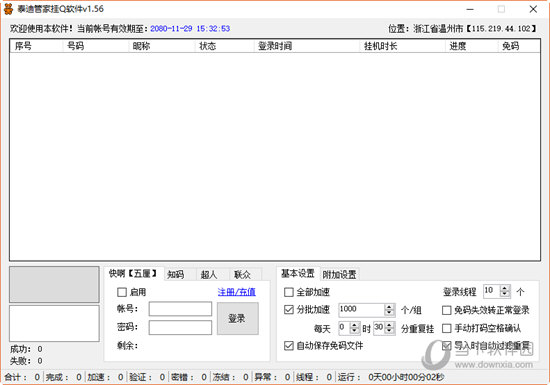Toggle 自动保存免码文件 checkbox

pyautogui.click(x=288, y=346)
